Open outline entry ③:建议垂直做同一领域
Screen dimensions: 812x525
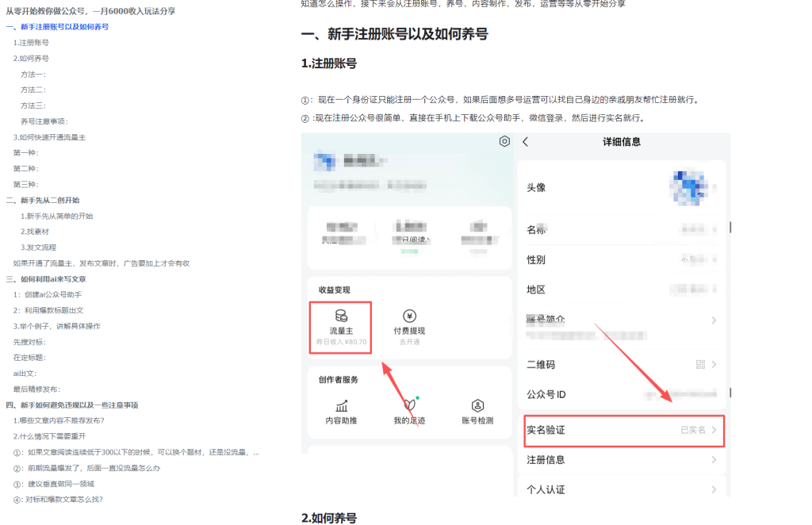(54, 484)
